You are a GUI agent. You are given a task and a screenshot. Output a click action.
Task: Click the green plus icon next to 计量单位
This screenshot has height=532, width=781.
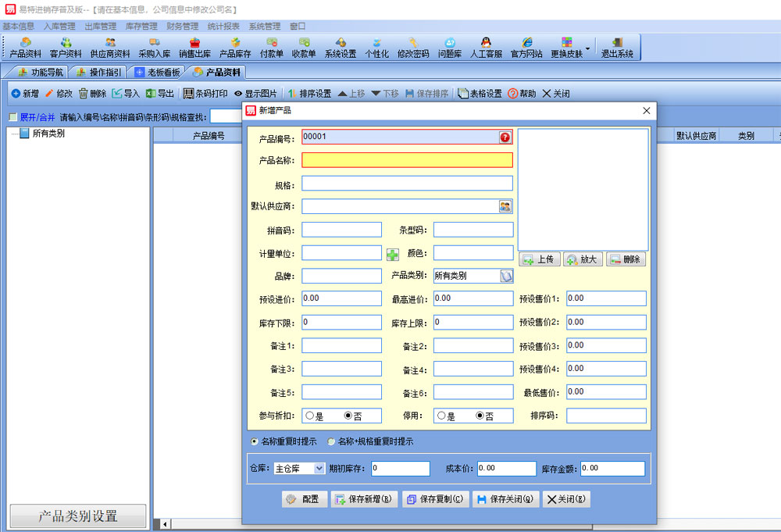[393, 254]
